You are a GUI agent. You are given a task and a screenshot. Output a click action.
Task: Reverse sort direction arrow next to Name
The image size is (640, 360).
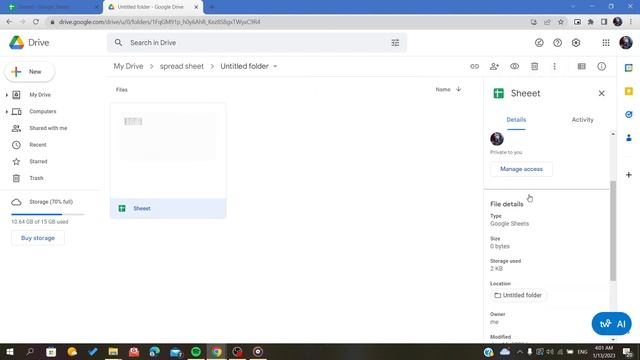point(458,89)
